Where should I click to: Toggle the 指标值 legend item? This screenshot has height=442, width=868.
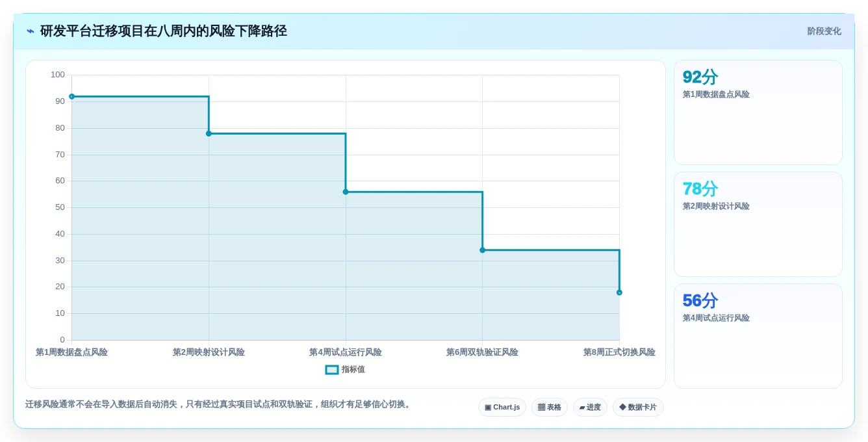click(x=345, y=369)
